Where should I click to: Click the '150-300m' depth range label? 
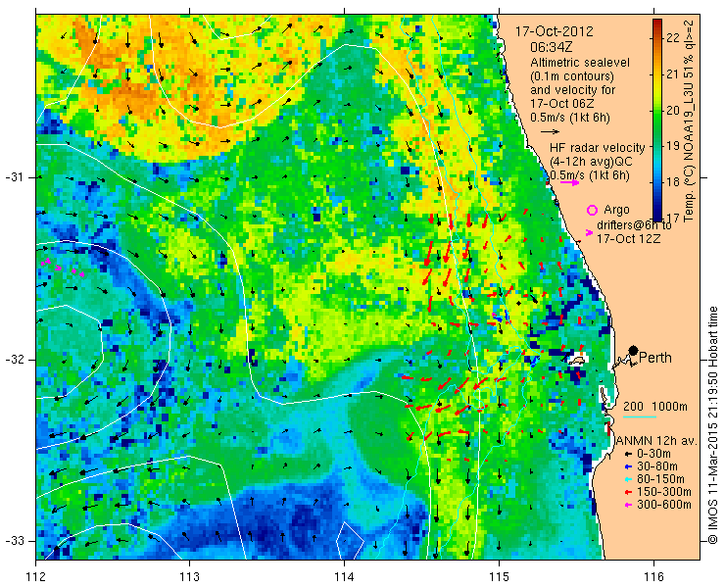[x=663, y=492]
